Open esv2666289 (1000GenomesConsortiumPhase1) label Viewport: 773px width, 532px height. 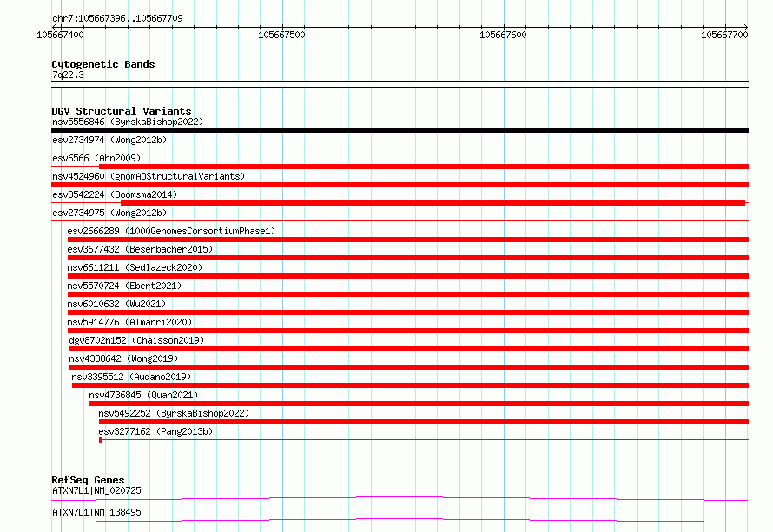click(171, 231)
